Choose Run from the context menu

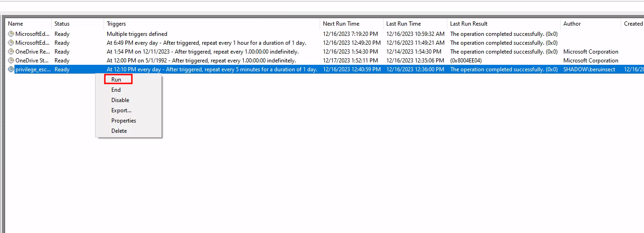(x=116, y=80)
